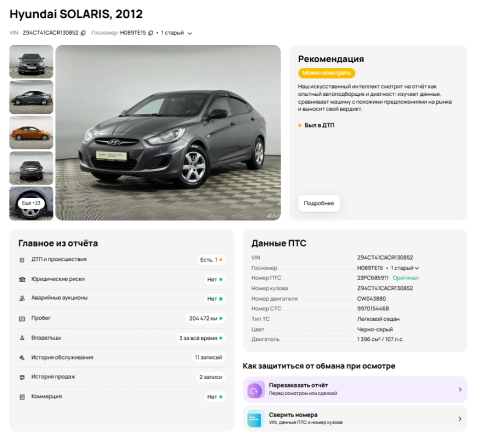Open the front view car thumbnail
This screenshot has width=486, height=447.
(31, 62)
